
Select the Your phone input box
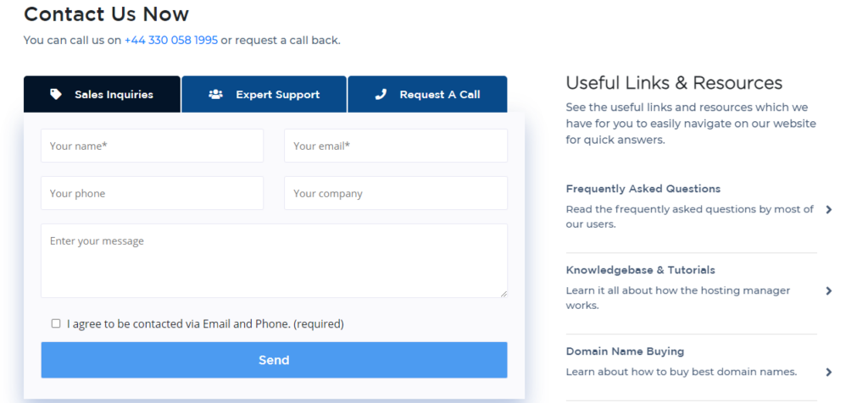153,193
